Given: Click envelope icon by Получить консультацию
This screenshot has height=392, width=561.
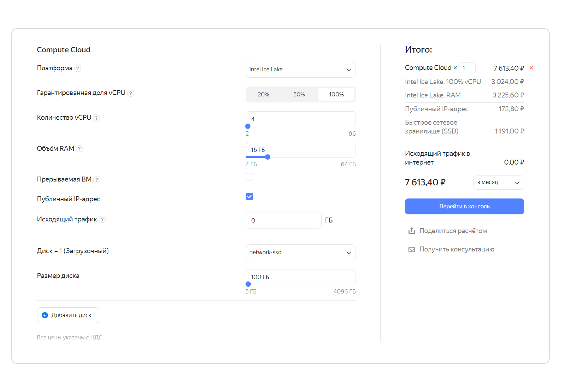Looking at the screenshot, I should 412,249.
